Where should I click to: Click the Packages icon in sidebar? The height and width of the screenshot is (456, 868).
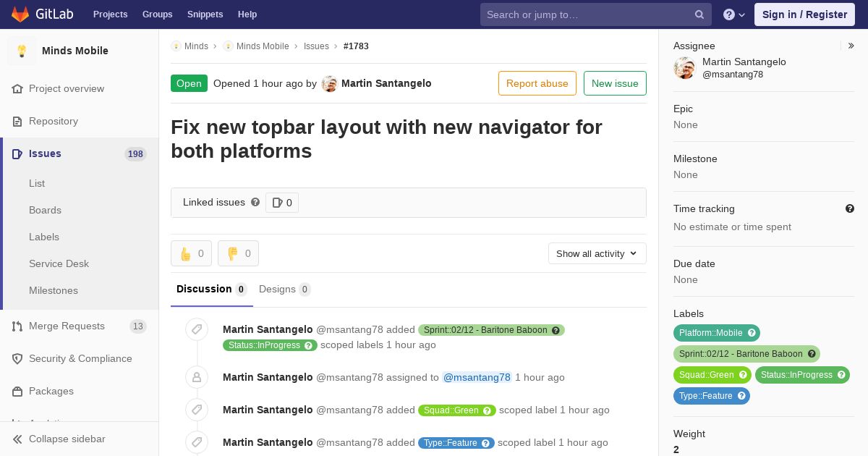pyautogui.click(x=17, y=391)
